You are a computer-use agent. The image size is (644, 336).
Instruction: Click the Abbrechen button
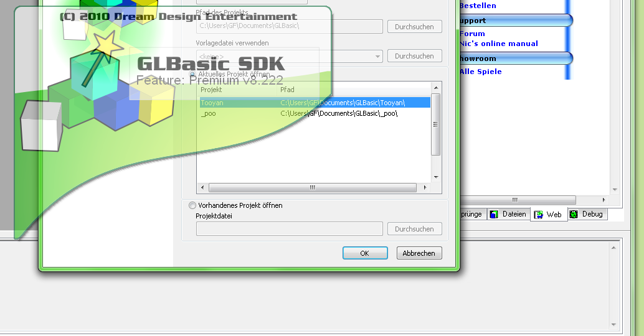[x=419, y=253]
